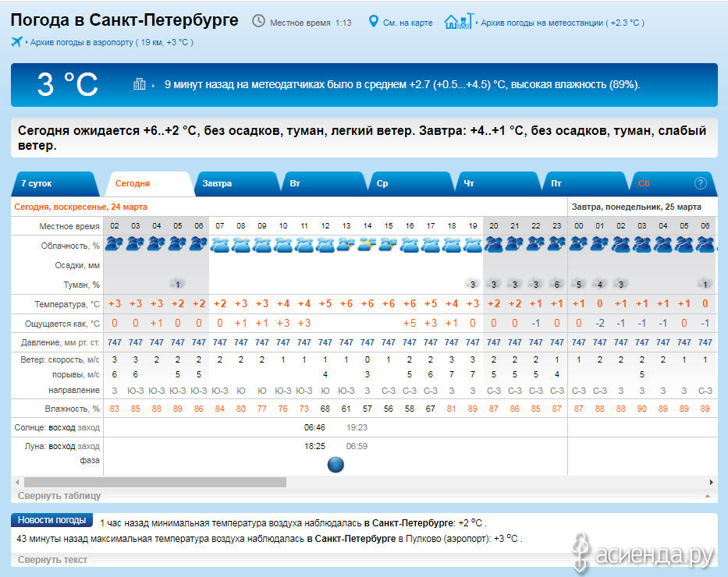
Task: Click partly sunny icon at hour 14
Action: click(368, 244)
